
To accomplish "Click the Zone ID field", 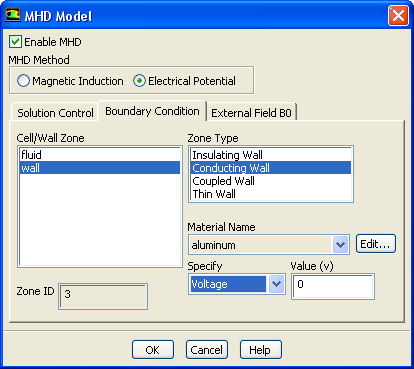I will click(x=103, y=296).
